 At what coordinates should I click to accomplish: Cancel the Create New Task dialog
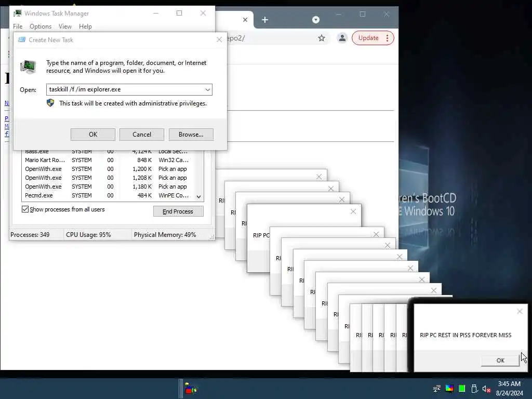point(142,135)
